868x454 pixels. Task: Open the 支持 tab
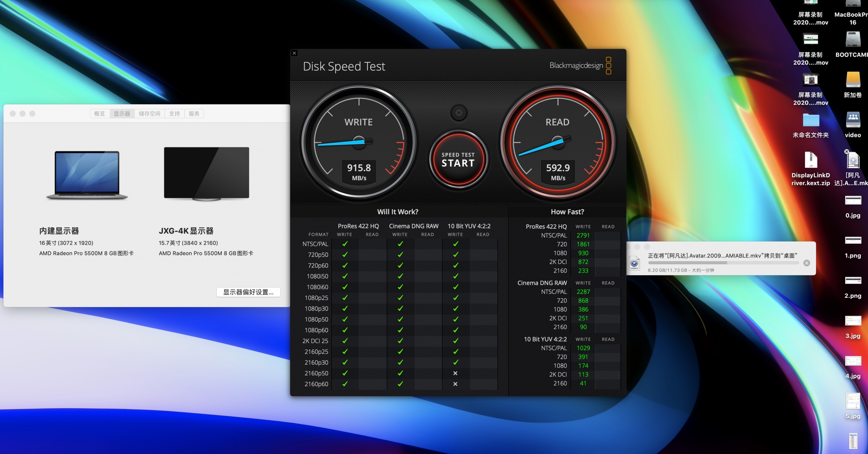click(x=175, y=113)
